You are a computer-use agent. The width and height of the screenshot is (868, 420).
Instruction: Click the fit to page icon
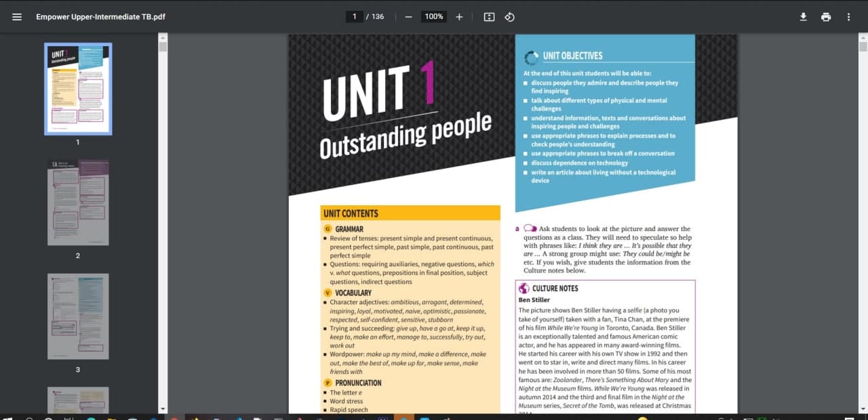489,17
